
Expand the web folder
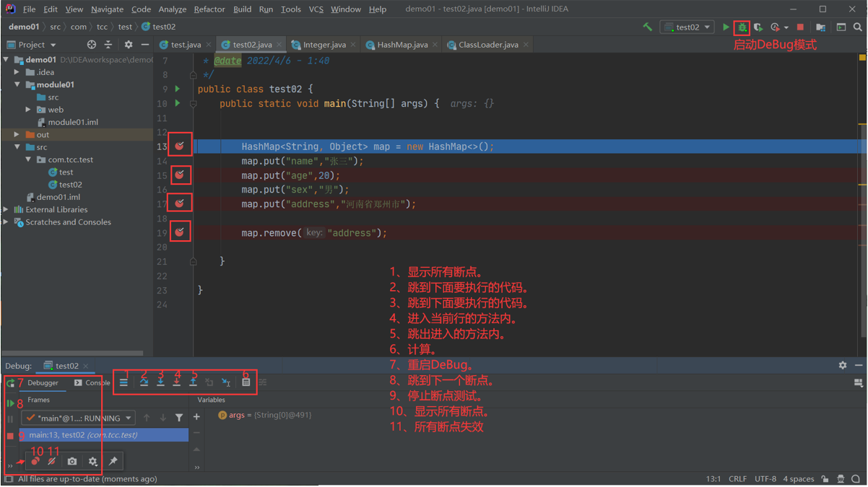(29, 110)
